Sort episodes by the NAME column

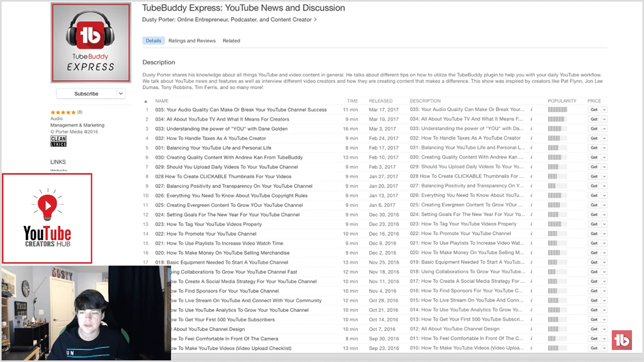pos(162,101)
